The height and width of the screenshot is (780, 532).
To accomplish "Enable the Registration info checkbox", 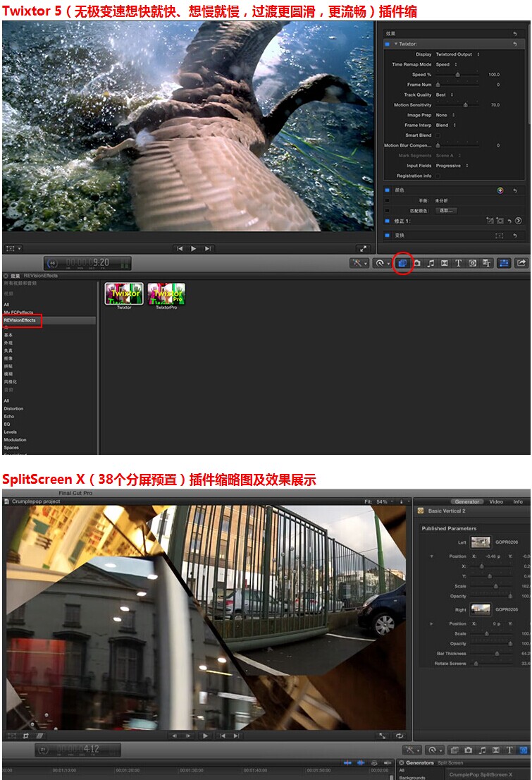I will click(x=438, y=176).
